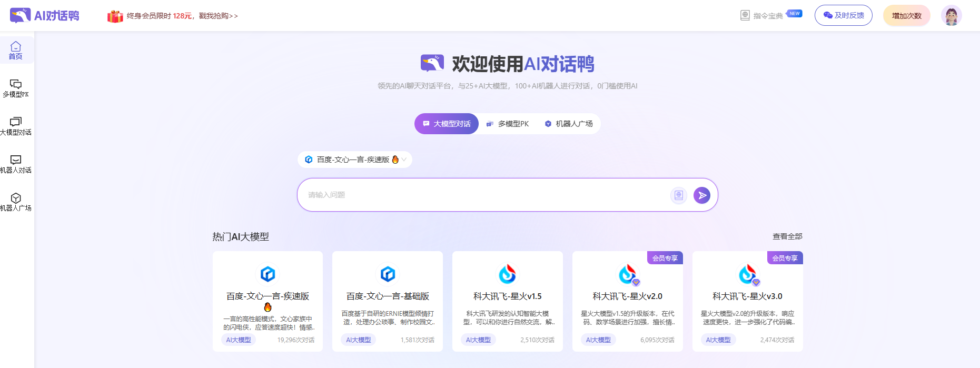Open 机器人广场 in the sidebar
Image resolution: width=980 pixels, height=368 pixels.
[x=16, y=202]
